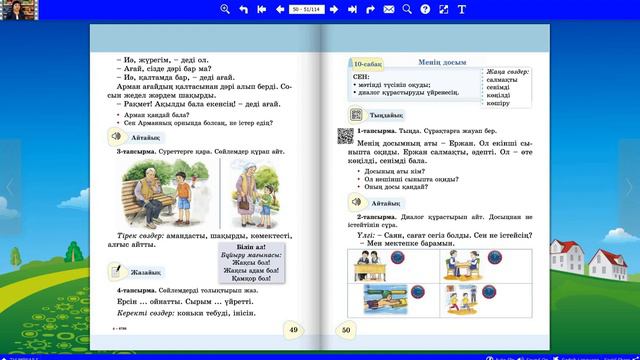The image size is (640, 360).
Task: Click the speaker Айтайық icon on page 49
Action: pos(116,136)
